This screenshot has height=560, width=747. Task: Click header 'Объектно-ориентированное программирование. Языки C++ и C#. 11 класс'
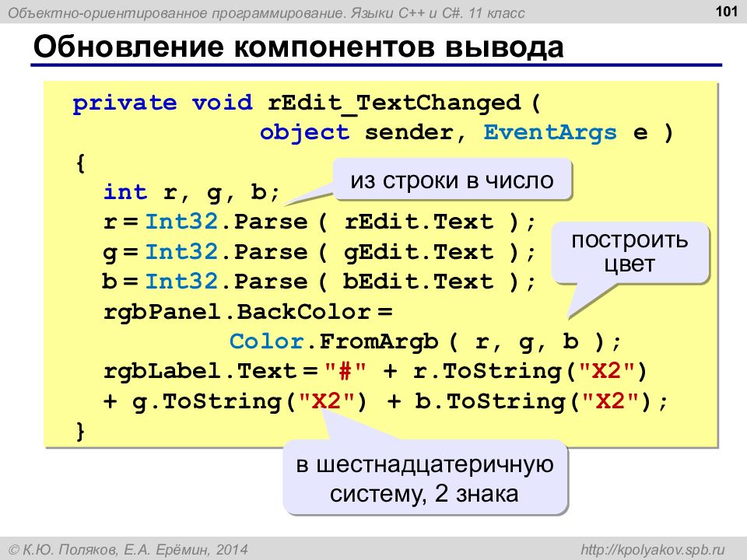coord(266,13)
